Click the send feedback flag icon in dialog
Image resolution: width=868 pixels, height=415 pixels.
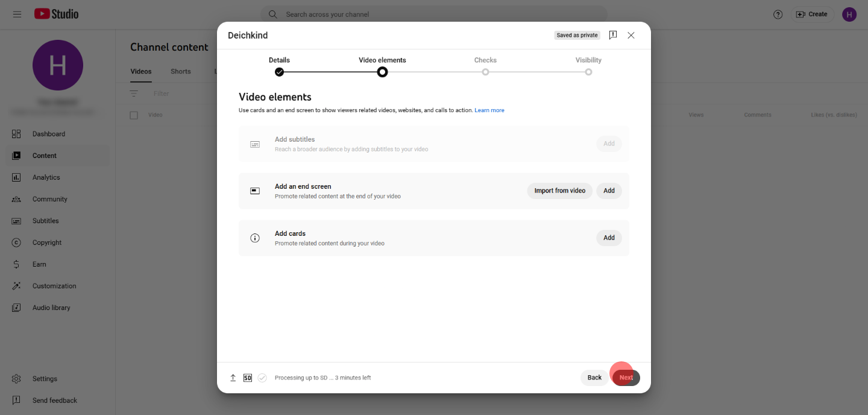click(x=613, y=35)
